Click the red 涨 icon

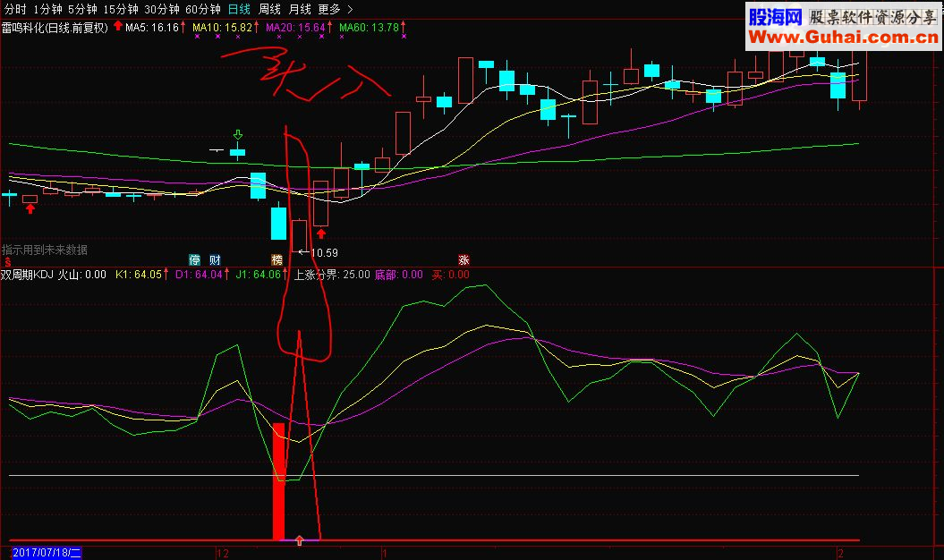click(463, 259)
